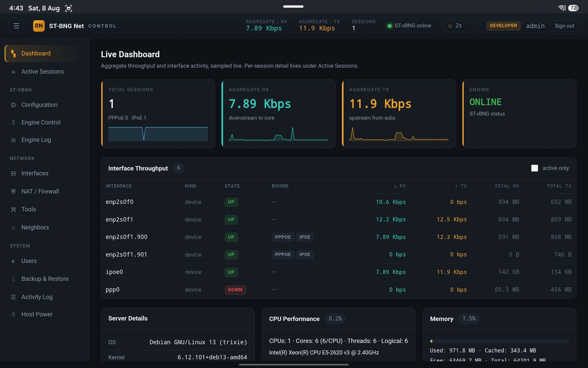Click the Host Power icon

pos(13,314)
